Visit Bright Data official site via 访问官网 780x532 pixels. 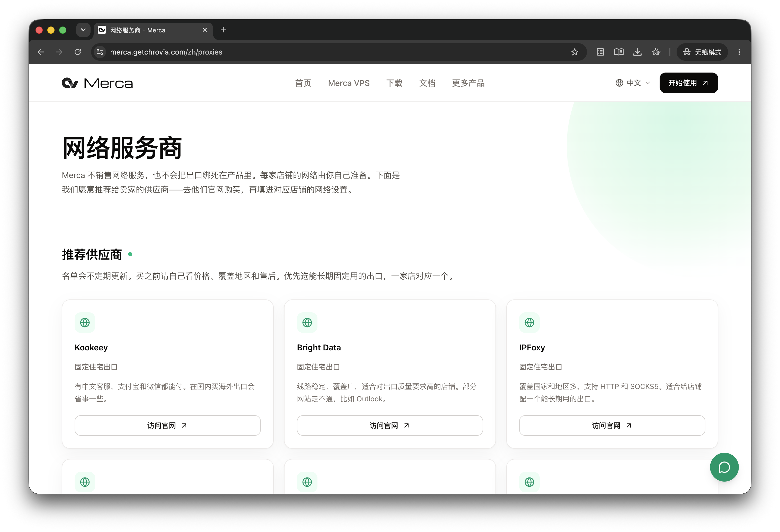point(390,425)
